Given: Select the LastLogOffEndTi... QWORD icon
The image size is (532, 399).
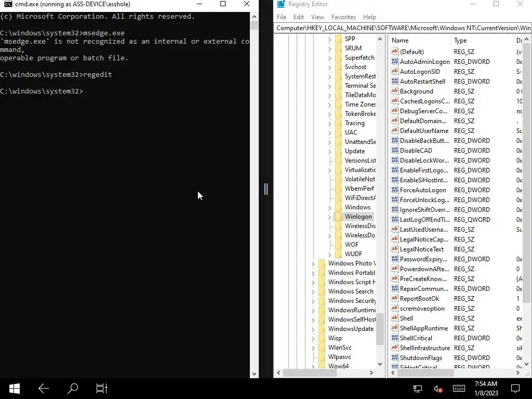Looking at the screenshot, I should pyautogui.click(x=395, y=219).
